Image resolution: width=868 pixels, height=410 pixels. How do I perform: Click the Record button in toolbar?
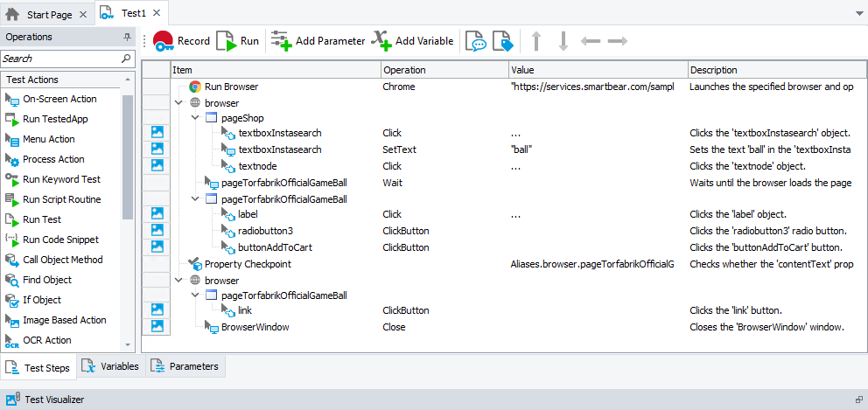(181, 41)
